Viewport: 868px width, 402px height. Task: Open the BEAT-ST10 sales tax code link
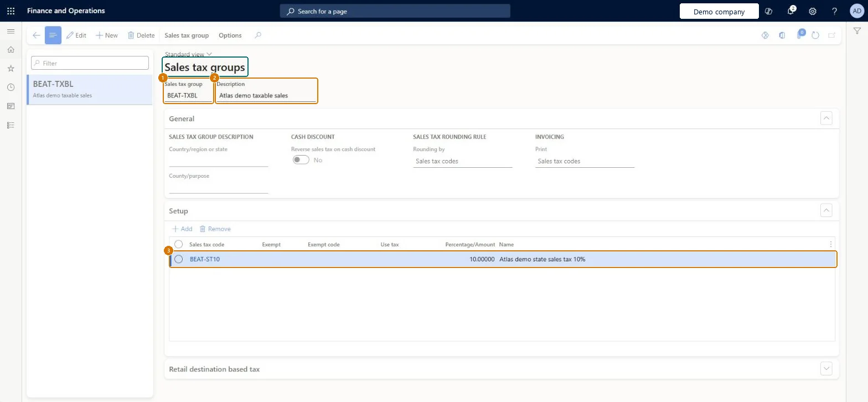tap(205, 259)
